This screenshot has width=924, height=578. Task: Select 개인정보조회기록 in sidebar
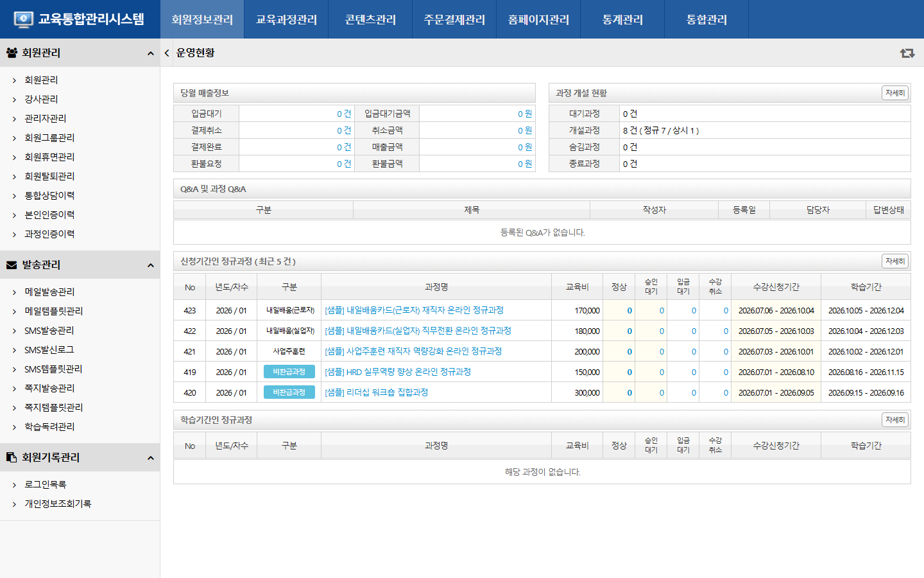58,504
